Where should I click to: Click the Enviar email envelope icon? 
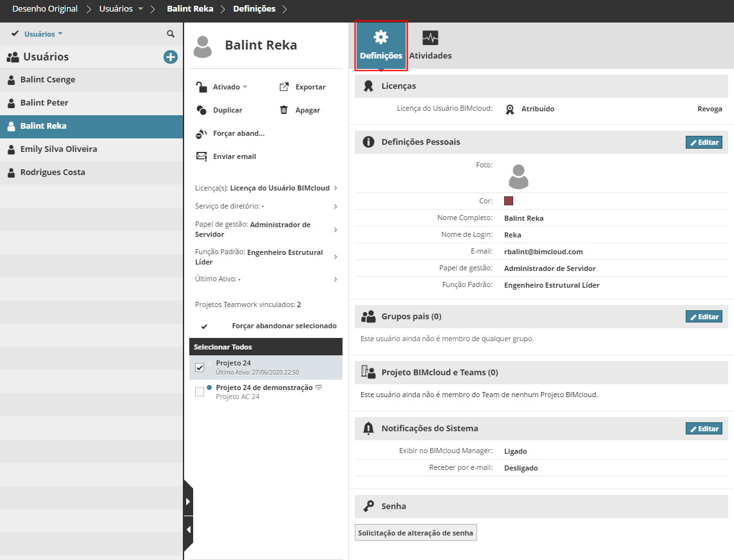(x=202, y=156)
